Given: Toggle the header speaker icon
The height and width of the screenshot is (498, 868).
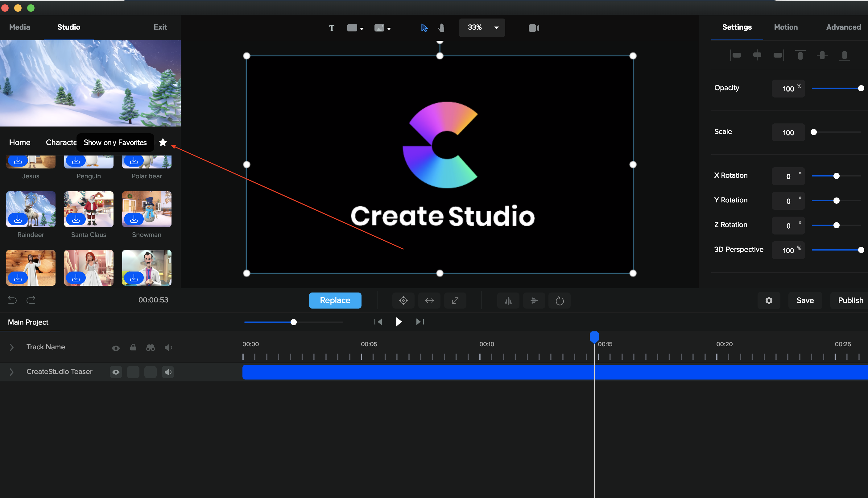Looking at the screenshot, I should pyautogui.click(x=168, y=347).
